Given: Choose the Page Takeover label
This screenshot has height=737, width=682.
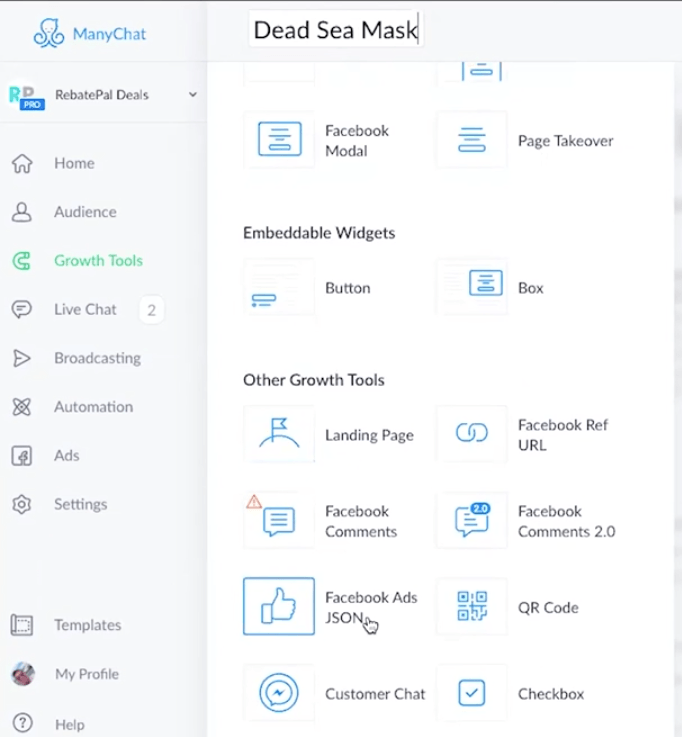Looking at the screenshot, I should (x=565, y=141).
